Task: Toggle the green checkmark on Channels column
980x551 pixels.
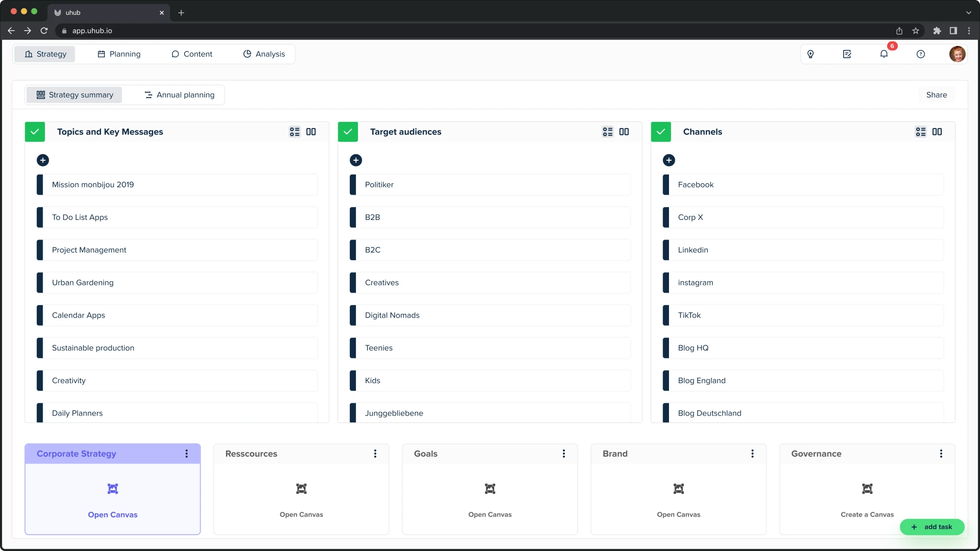Action: coord(661,132)
